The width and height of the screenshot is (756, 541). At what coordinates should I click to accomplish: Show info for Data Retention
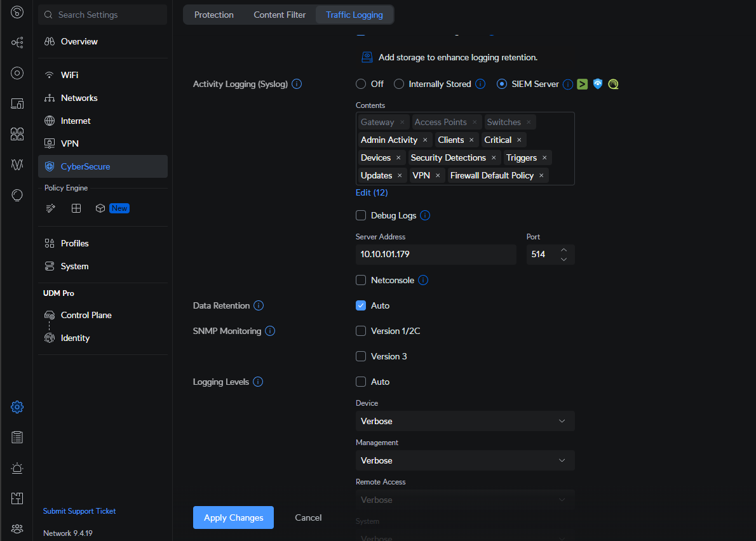coord(259,305)
